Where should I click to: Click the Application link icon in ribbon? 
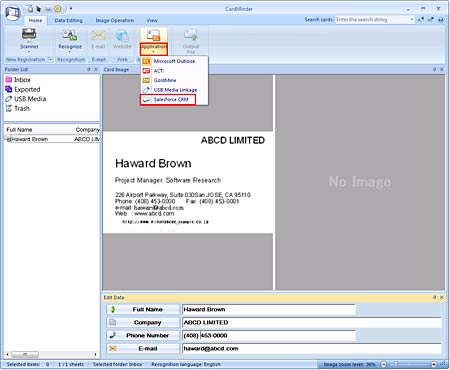click(x=154, y=35)
